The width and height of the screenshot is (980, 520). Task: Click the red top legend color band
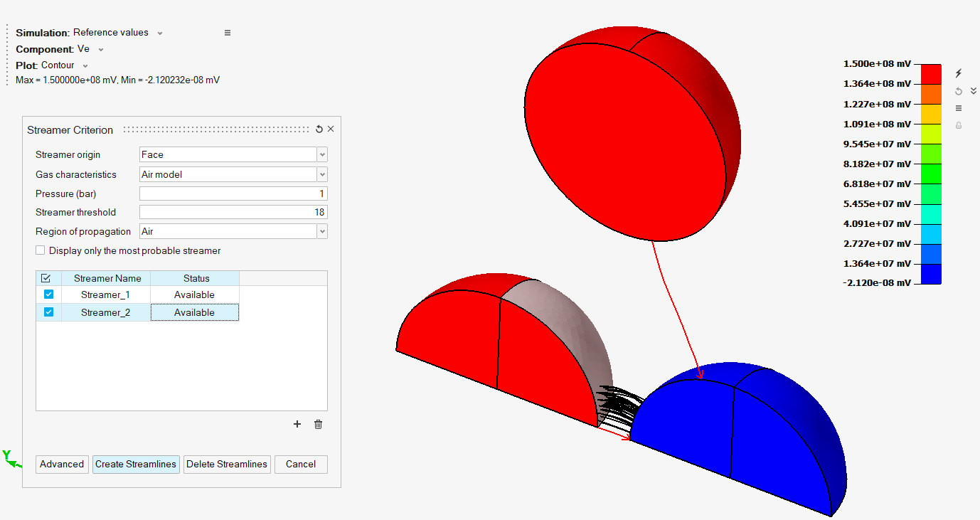(x=931, y=73)
